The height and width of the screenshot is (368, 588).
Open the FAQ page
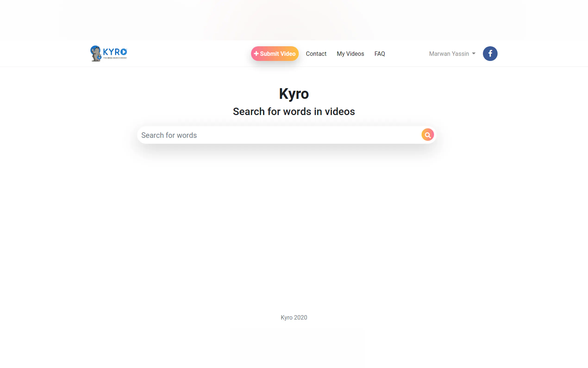[379, 54]
